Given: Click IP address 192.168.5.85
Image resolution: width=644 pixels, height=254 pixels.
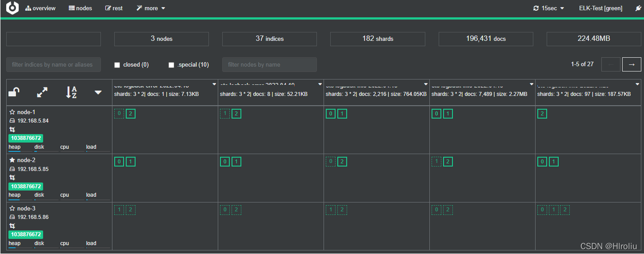Looking at the screenshot, I should [33, 169].
